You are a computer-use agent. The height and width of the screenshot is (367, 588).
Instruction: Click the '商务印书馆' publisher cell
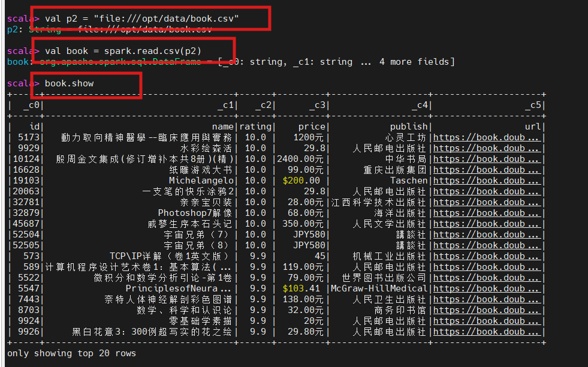(400, 311)
